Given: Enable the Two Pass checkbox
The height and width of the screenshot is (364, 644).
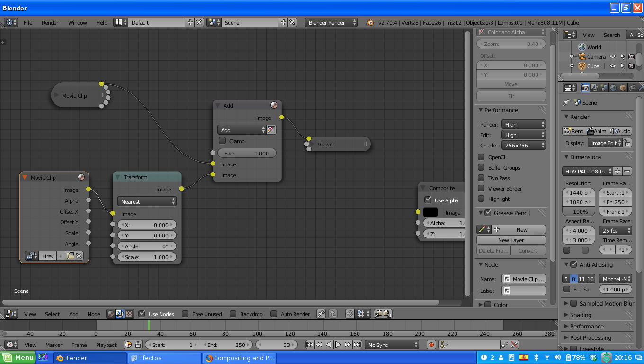Looking at the screenshot, I should click(481, 178).
